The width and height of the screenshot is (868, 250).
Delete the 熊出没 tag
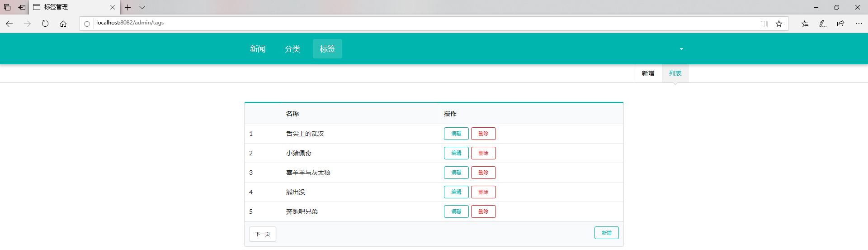(483, 192)
